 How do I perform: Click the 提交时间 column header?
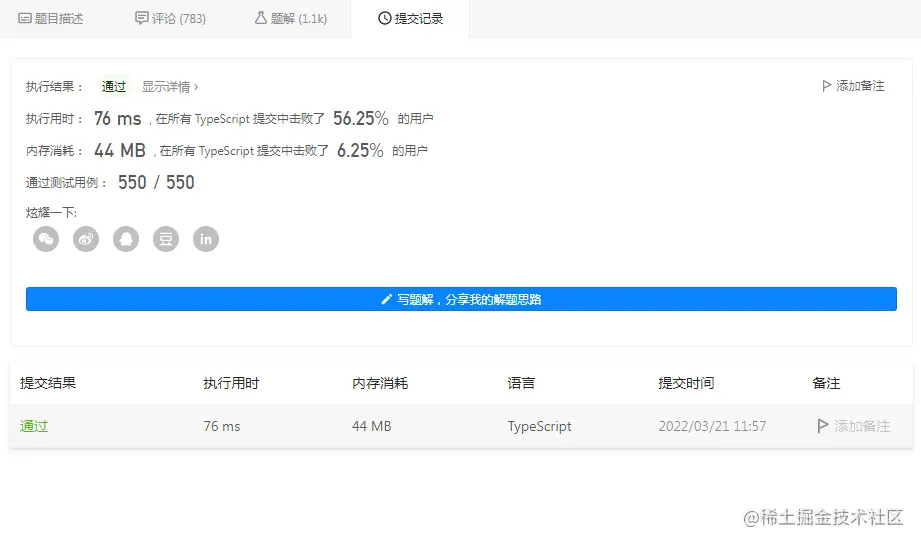point(686,383)
